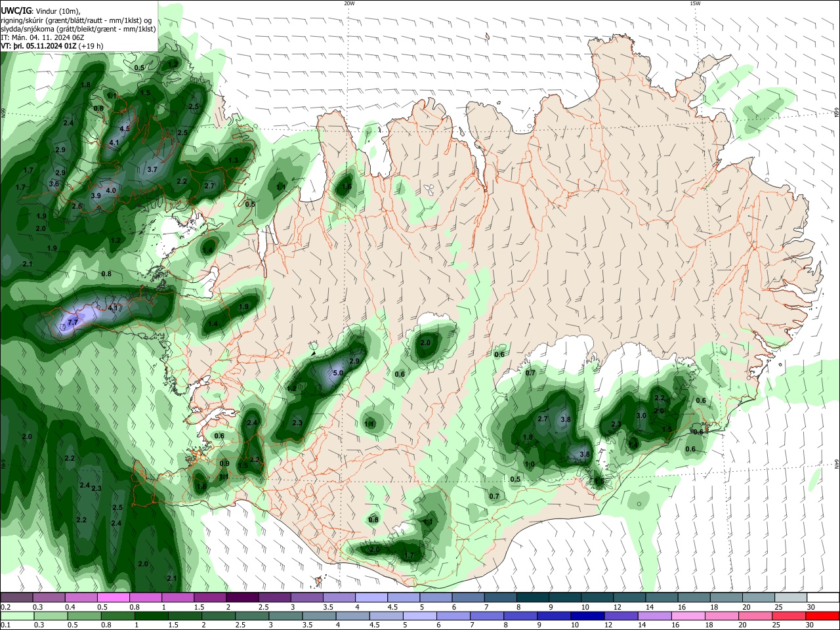This screenshot has width=840, height=630.
Task: Click the 0.9 precipitation value label
Action: [224, 463]
